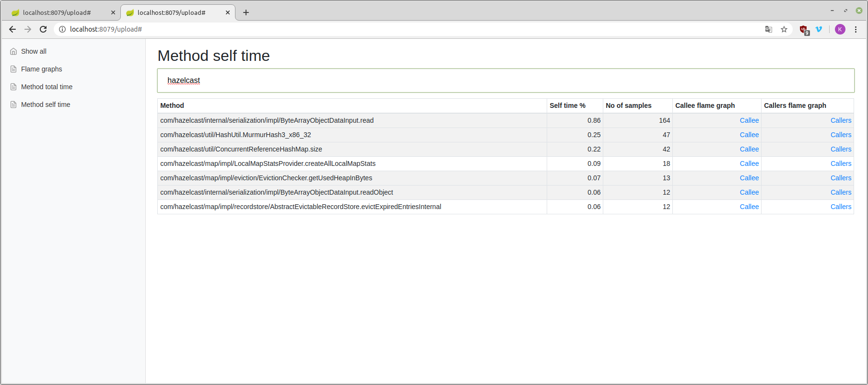Open the user profile avatar K
The height and width of the screenshot is (385, 868).
(x=840, y=29)
